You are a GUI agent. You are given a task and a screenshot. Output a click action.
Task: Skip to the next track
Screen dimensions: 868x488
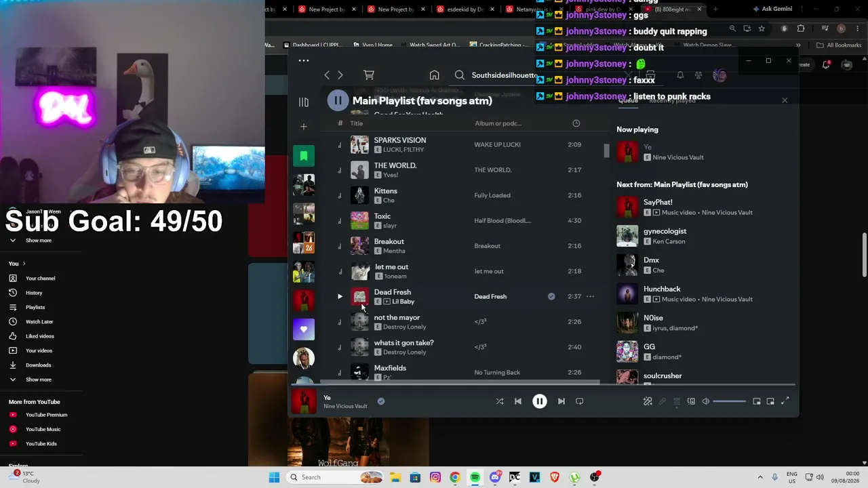pos(561,401)
